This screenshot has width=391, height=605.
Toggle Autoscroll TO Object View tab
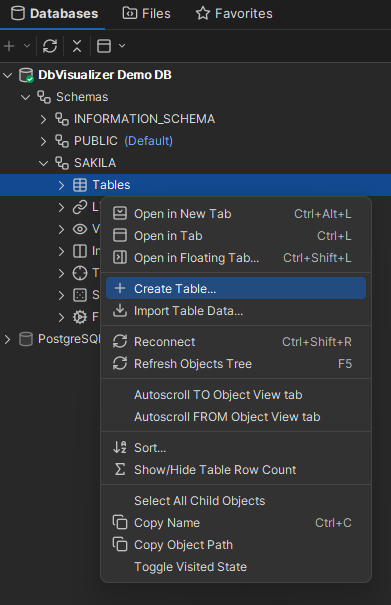(236, 395)
